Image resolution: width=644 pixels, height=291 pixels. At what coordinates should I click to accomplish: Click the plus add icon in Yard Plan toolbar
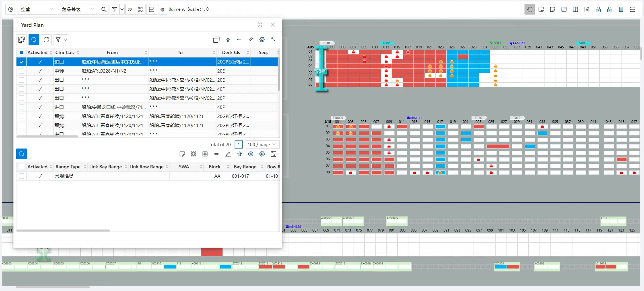(x=228, y=40)
